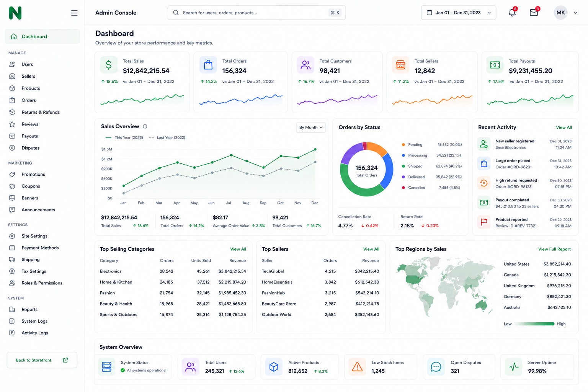
Task: Click the Total Sellers storefront icon
Action: pyautogui.click(x=400, y=65)
